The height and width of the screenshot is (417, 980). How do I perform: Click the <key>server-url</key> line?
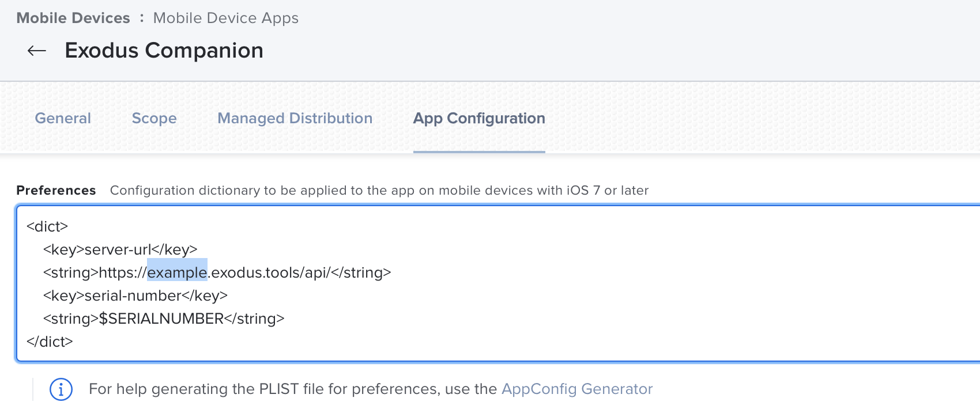[x=120, y=249]
